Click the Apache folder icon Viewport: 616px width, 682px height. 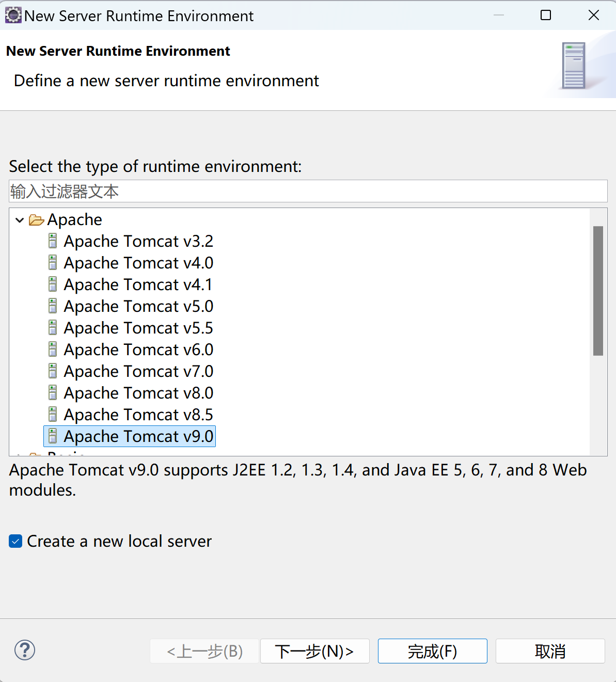click(36, 220)
